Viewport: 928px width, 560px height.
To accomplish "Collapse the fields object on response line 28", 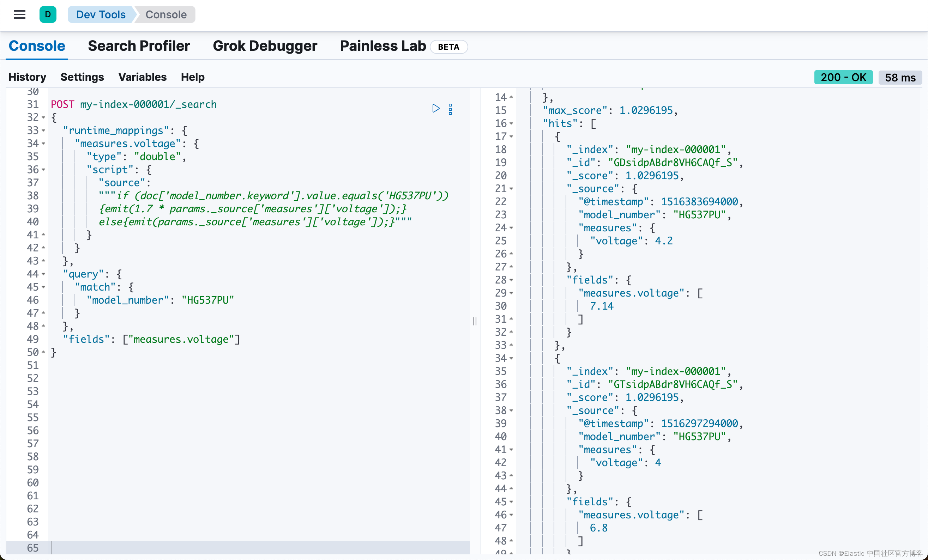I will 511,280.
